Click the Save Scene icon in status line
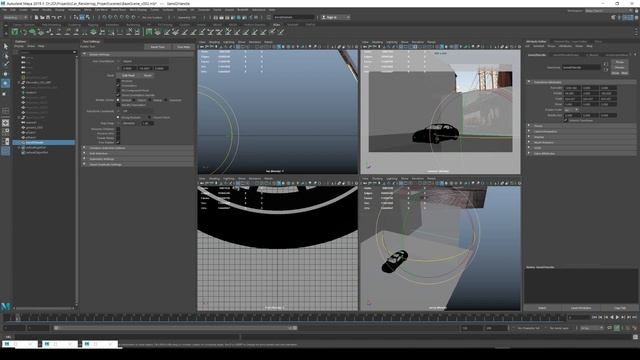 click(x=48, y=18)
